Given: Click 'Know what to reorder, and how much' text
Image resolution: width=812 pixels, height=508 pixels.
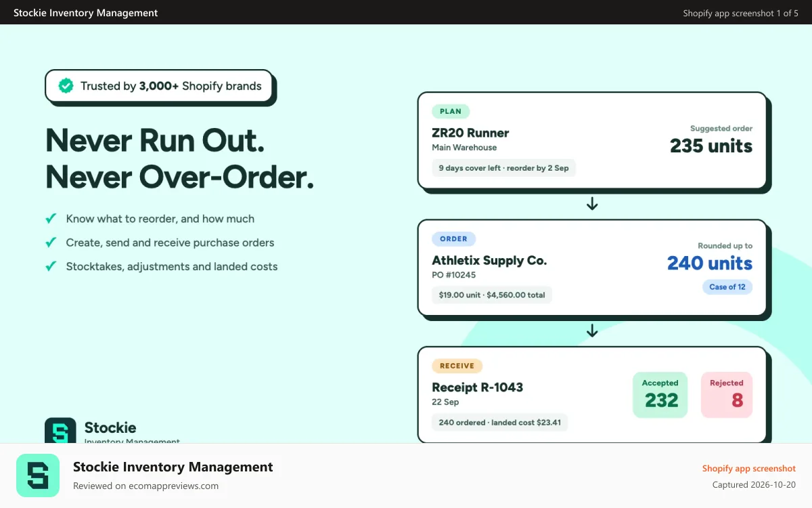Looking at the screenshot, I should click(x=160, y=219).
